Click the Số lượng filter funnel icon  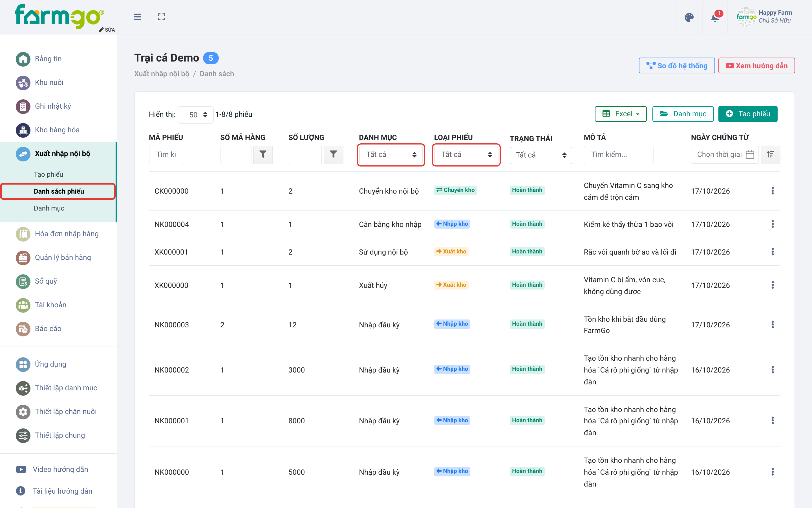(x=334, y=155)
